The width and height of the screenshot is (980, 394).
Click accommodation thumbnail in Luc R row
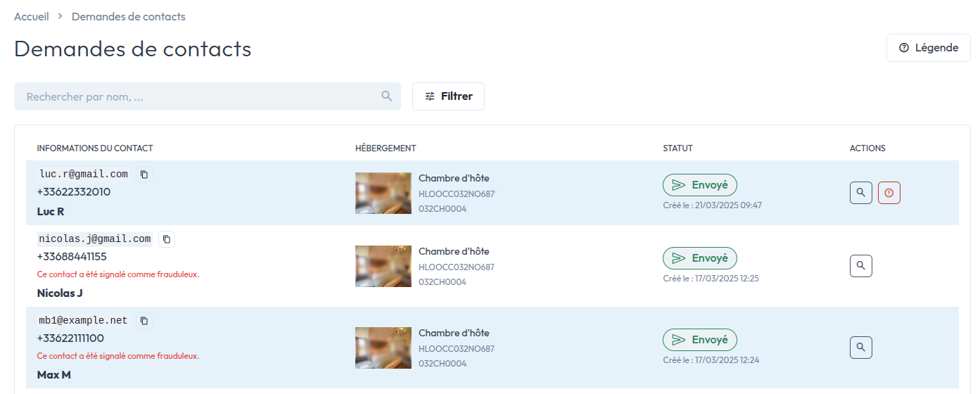(383, 193)
